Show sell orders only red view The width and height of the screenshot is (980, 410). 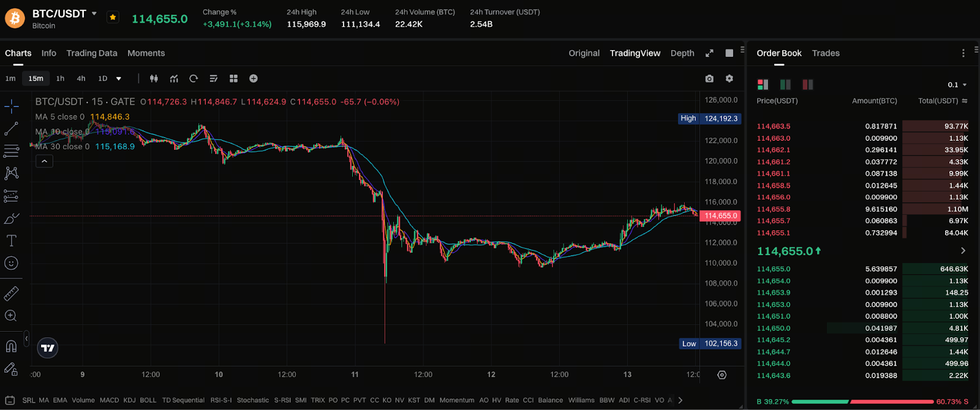pyautogui.click(x=808, y=84)
